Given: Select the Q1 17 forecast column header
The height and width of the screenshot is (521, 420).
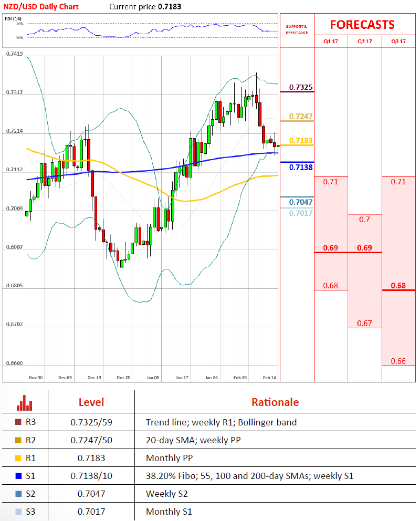Looking at the screenshot, I should click(x=331, y=41).
